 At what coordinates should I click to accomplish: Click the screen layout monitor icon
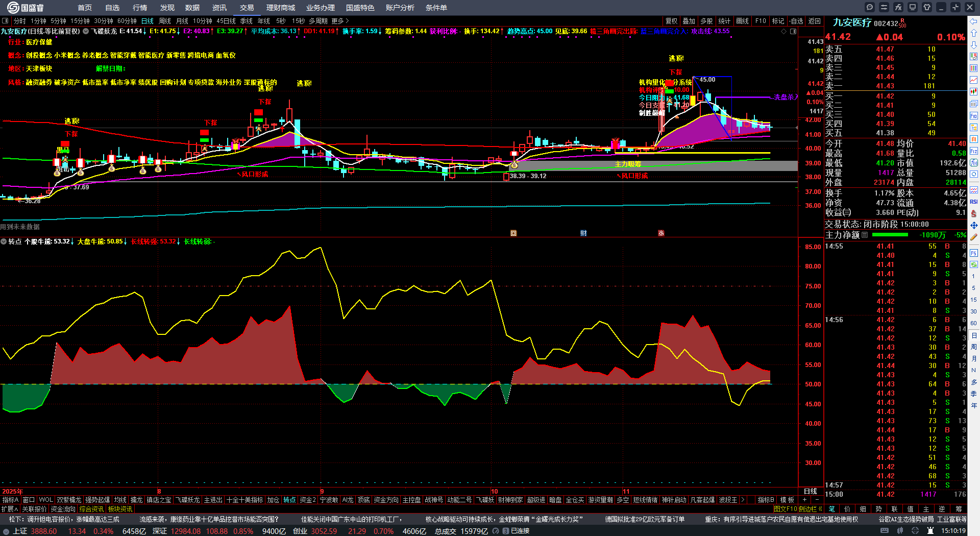(913, 7)
